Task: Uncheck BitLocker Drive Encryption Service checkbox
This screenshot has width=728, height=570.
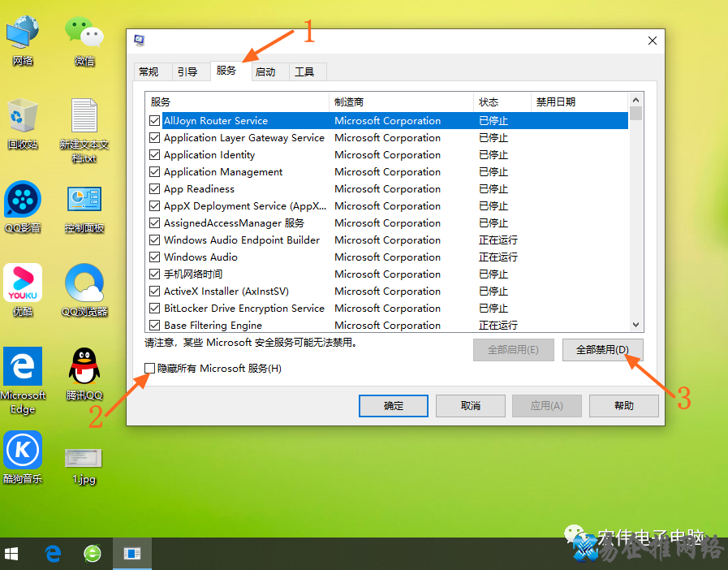Action: click(155, 309)
